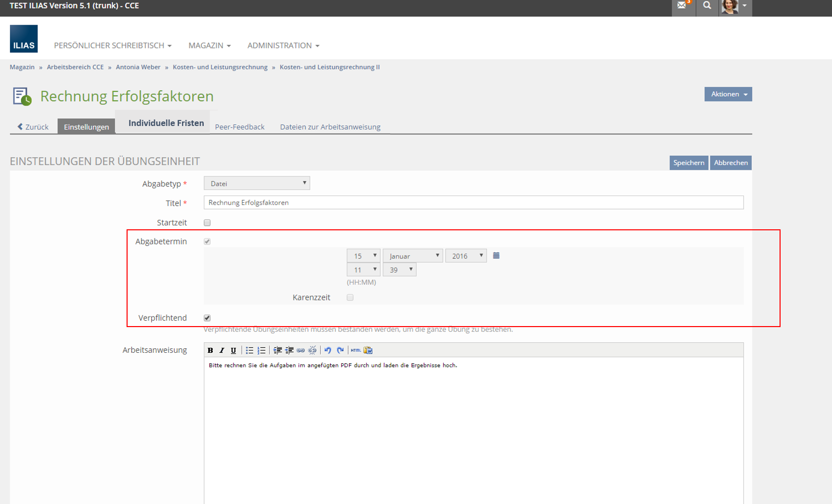Switch to the Peer-Feedback tab
832x504 pixels.
(x=240, y=127)
